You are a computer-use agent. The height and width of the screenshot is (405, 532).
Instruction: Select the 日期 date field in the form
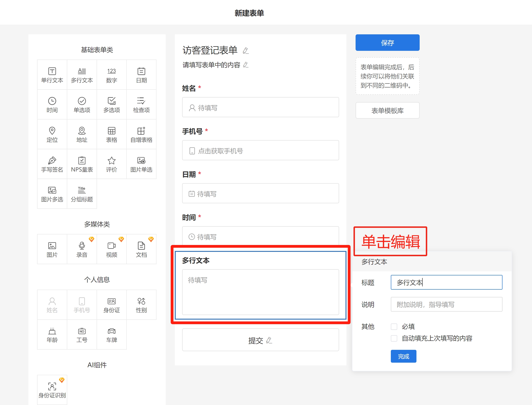(260, 193)
